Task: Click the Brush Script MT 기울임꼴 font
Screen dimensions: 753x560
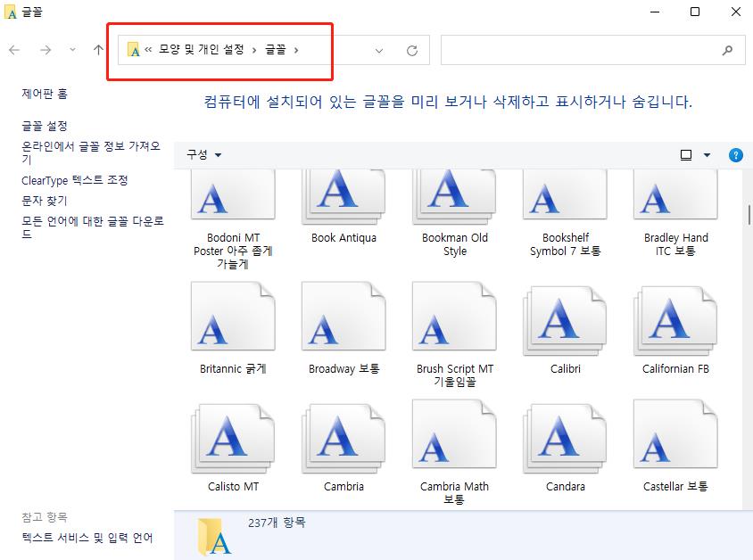Action: pos(454,317)
